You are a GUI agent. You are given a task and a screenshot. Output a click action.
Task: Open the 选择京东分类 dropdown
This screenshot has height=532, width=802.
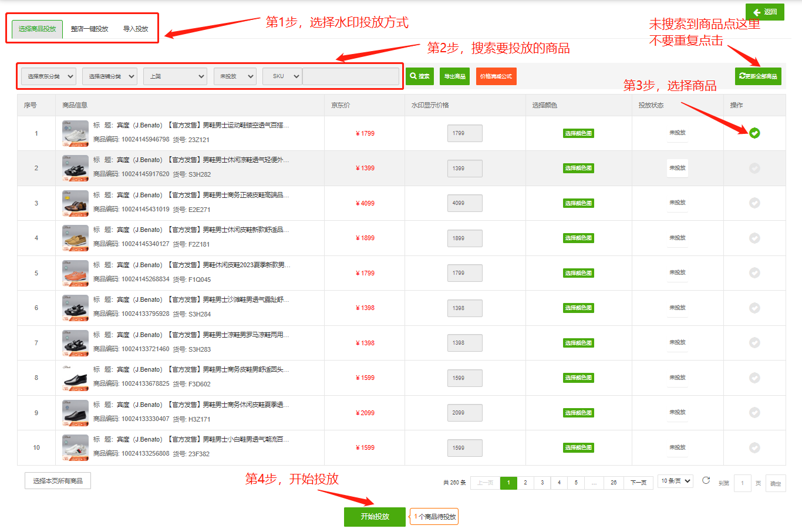(x=49, y=76)
